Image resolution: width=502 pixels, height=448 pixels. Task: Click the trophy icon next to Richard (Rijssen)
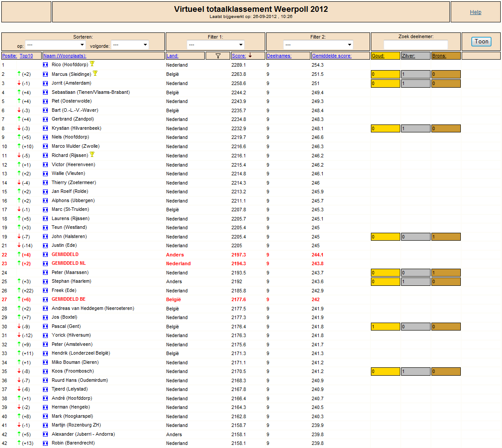(x=92, y=154)
